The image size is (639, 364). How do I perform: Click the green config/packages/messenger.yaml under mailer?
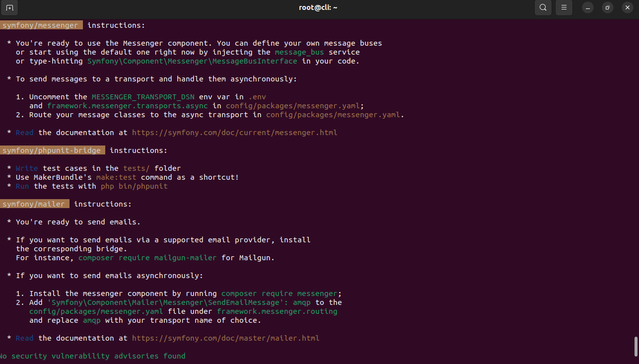pos(96,311)
